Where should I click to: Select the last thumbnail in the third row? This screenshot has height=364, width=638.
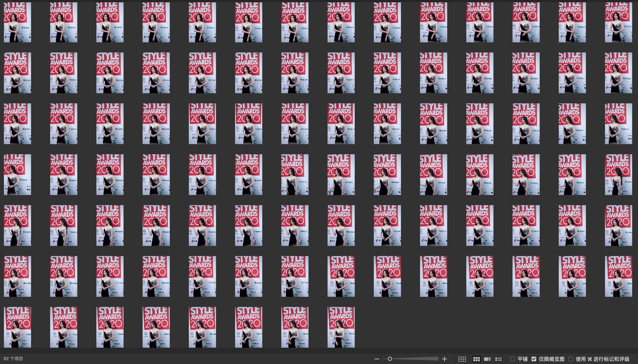[618, 124]
